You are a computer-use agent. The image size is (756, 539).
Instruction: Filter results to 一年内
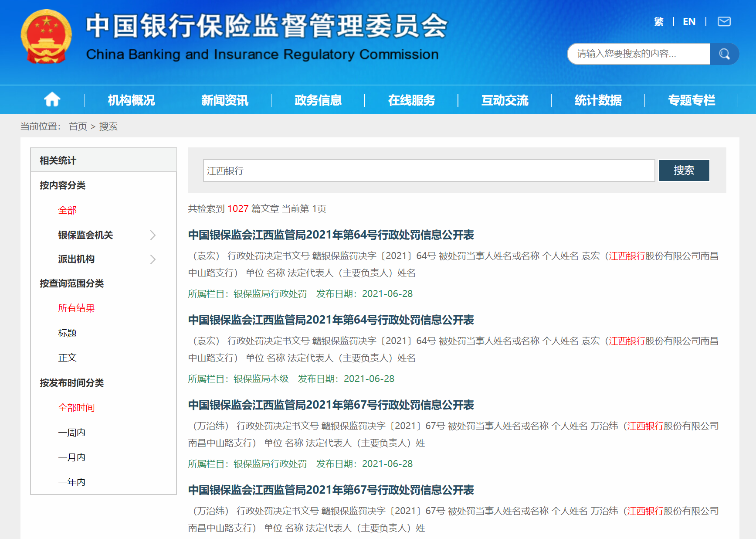[71, 482]
